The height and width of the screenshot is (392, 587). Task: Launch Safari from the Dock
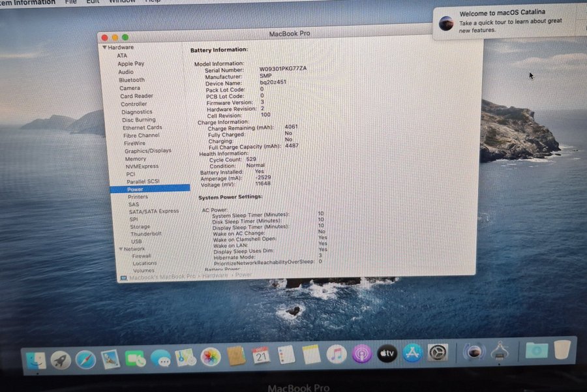(x=85, y=359)
